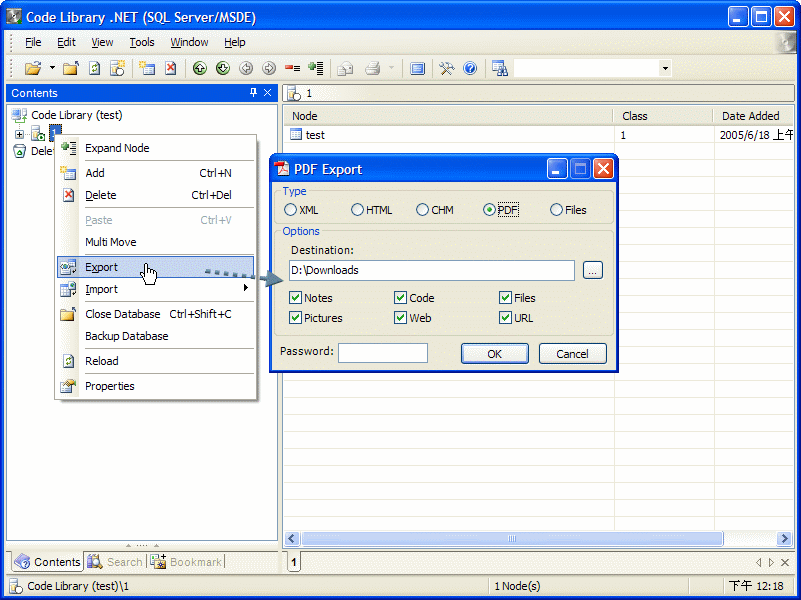Click the Expand Node green plus toolbar icon

316,68
